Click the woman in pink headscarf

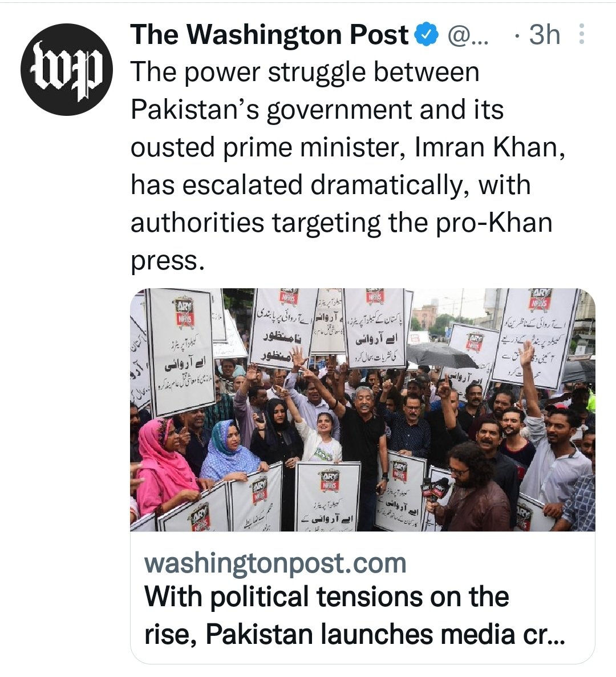point(160,464)
